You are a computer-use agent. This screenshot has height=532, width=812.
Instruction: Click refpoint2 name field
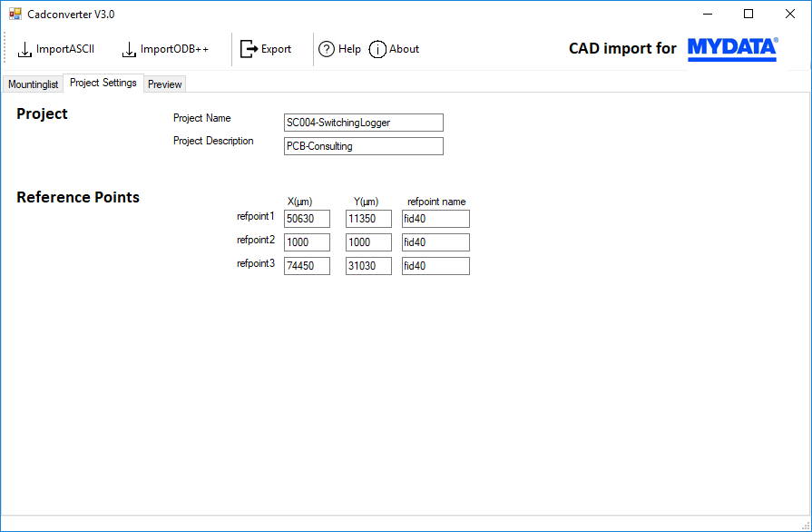tap(435, 242)
